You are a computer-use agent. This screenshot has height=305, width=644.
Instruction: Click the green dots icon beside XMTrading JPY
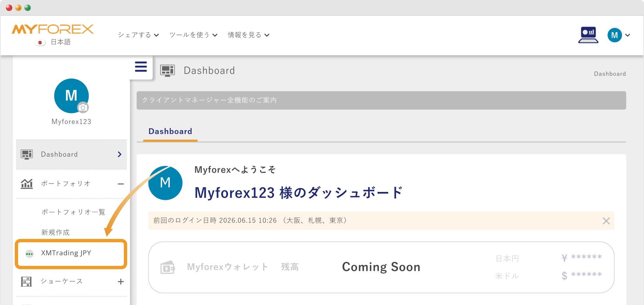[x=29, y=254]
